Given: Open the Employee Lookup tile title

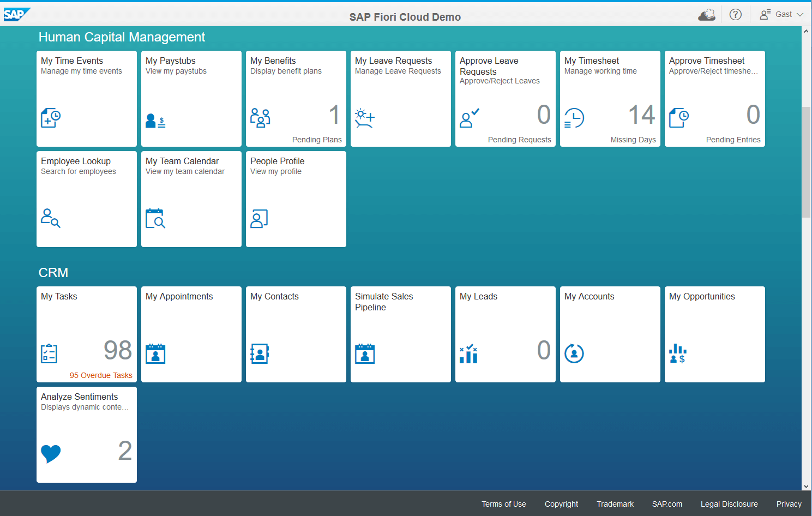Looking at the screenshot, I should pyautogui.click(x=76, y=161).
